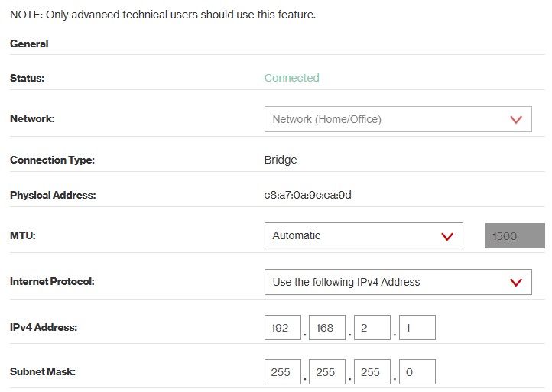Viewport: 552px width, 392px height.
Task: Click the Bridge connection type value
Action: (x=280, y=160)
